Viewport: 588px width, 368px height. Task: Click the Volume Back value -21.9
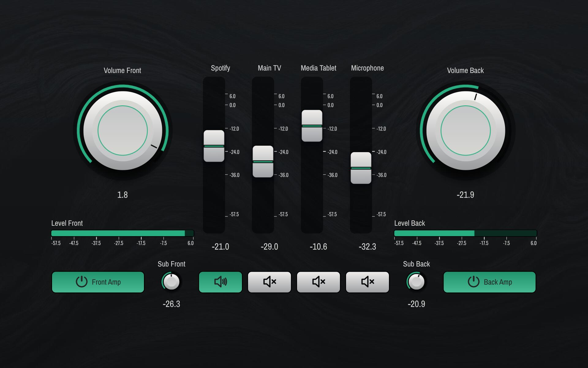[465, 195]
